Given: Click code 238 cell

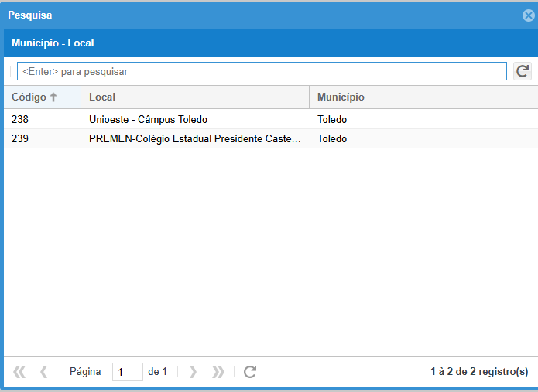Looking at the screenshot, I should click(20, 120).
